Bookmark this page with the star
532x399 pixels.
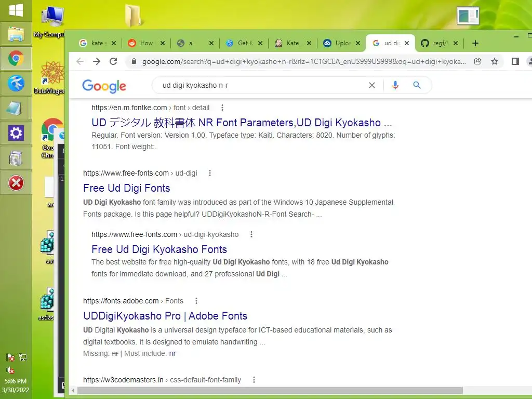495,61
